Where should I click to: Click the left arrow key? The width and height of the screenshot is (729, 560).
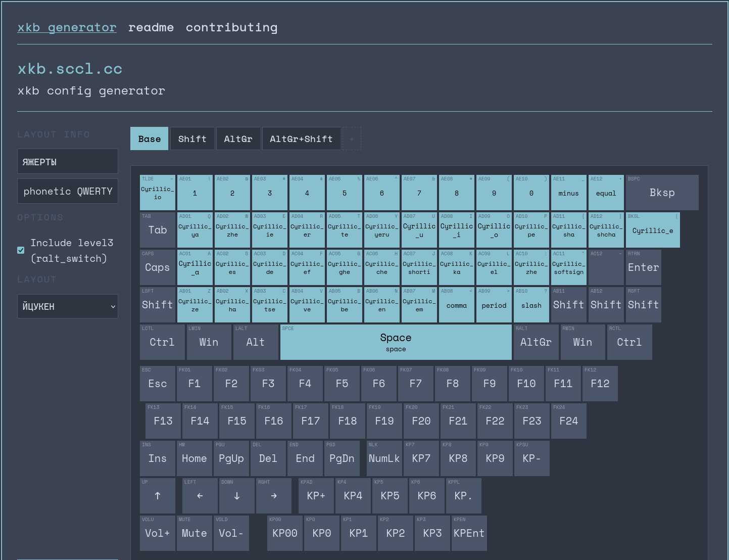200,496
